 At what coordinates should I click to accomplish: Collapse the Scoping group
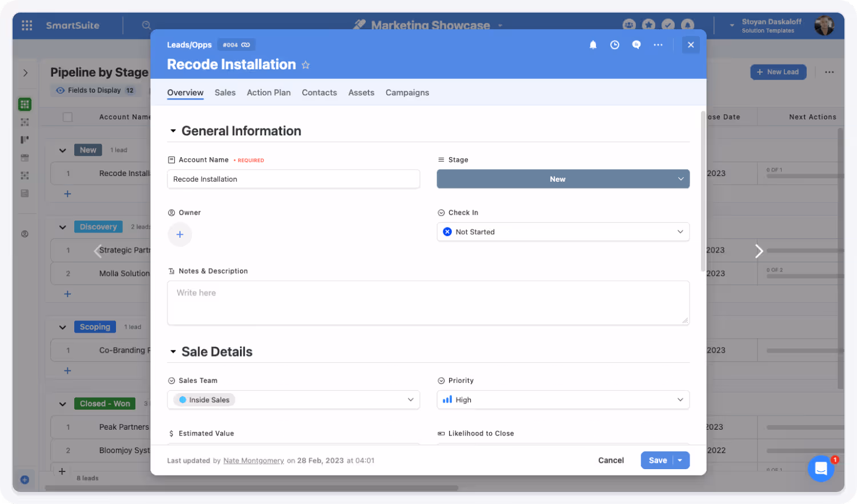pyautogui.click(x=62, y=327)
